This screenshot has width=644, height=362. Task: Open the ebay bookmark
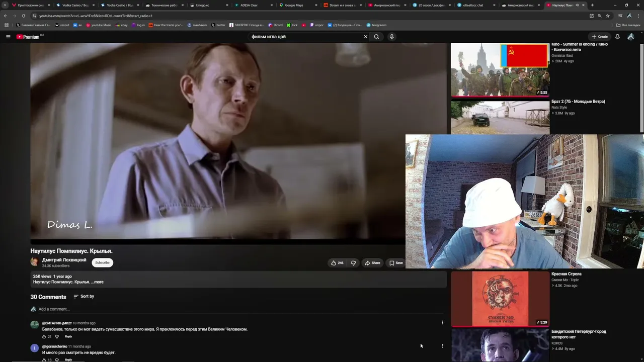tap(122, 25)
